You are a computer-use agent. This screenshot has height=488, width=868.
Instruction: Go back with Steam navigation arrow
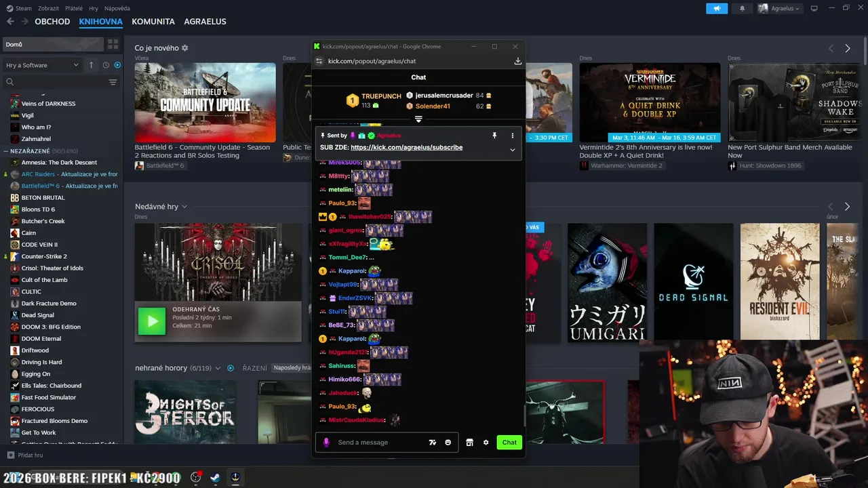pos(10,22)
